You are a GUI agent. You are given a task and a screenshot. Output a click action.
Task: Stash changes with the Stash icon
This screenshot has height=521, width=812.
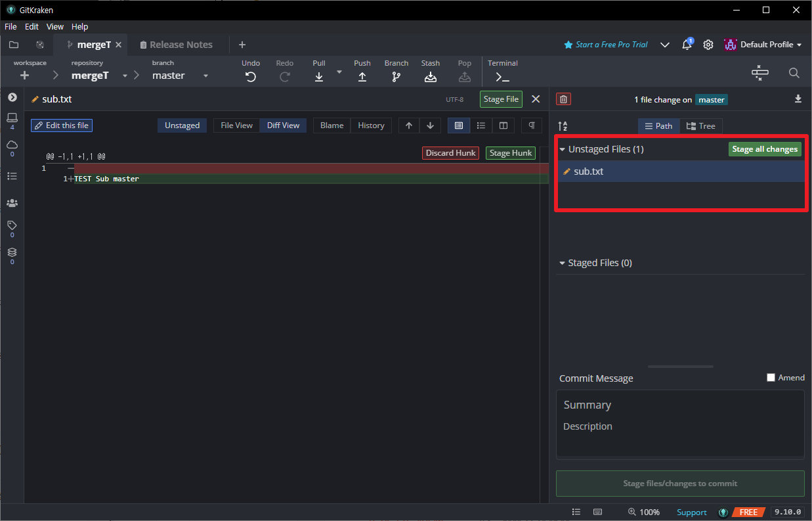click(x=431, y=76)
